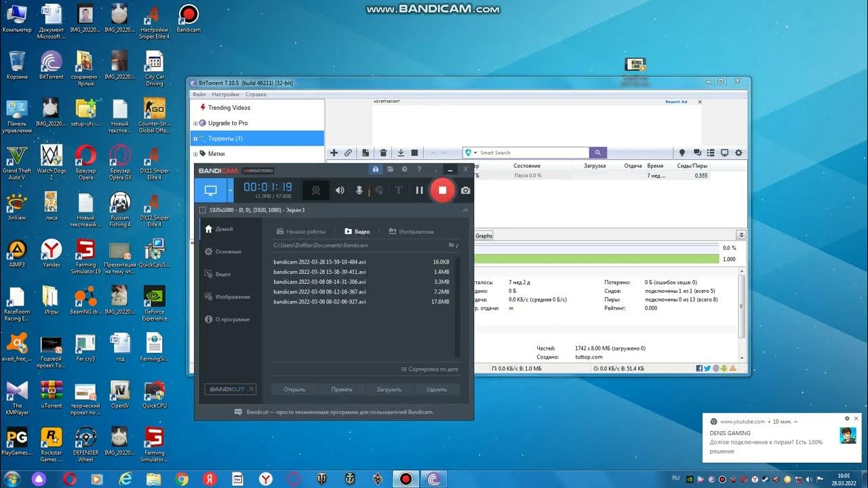Screen dimensions: 868x488
Task: Click Smart Search input field
Action: pyautogui.click(x=532, y=153)
